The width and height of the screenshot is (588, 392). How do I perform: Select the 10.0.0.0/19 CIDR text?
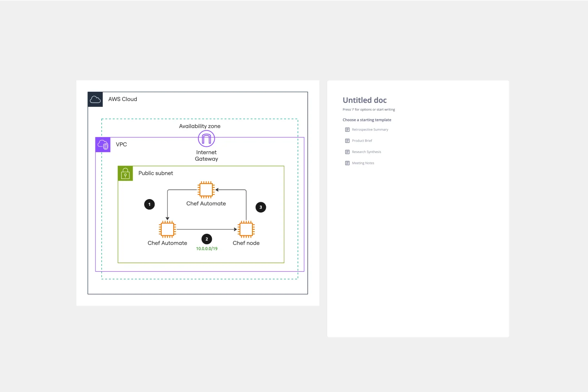click(x=207, y=248)
